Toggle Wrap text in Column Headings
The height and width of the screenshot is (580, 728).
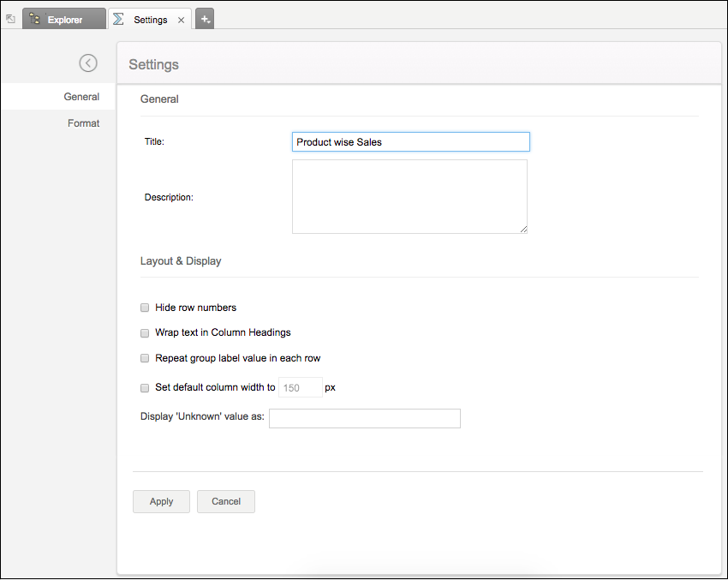tap(145, 333)
